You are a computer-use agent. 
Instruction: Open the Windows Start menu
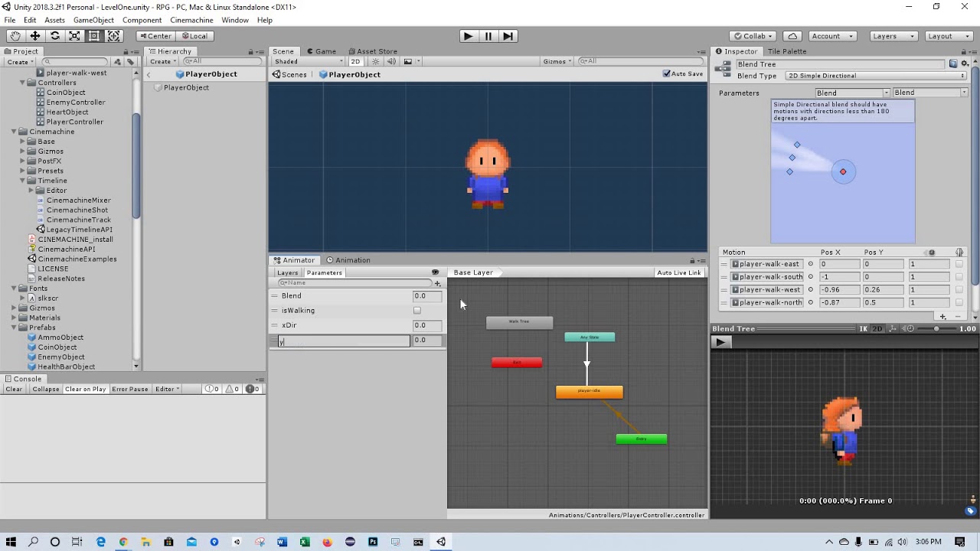point(11,542)
